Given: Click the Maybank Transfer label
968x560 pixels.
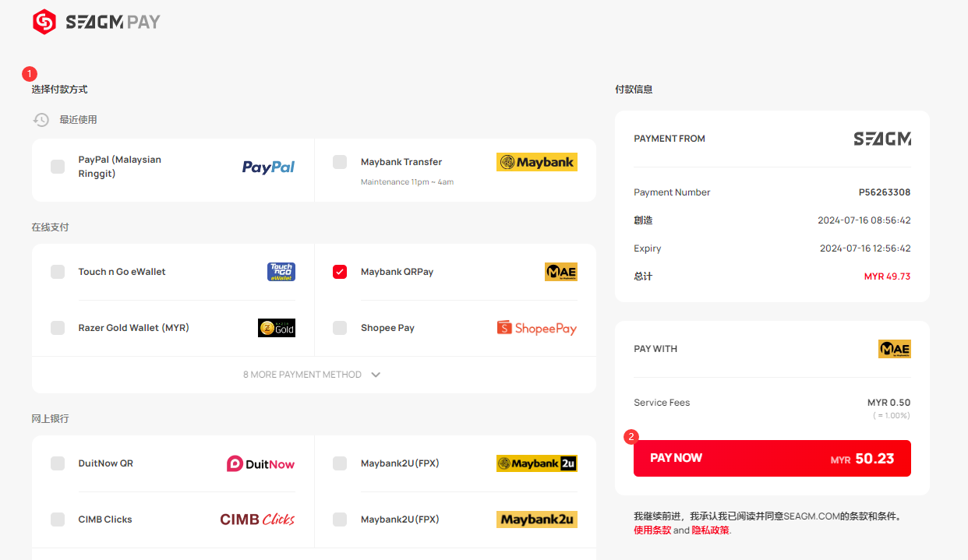Looking at the screenshot, I should (401, 162).
